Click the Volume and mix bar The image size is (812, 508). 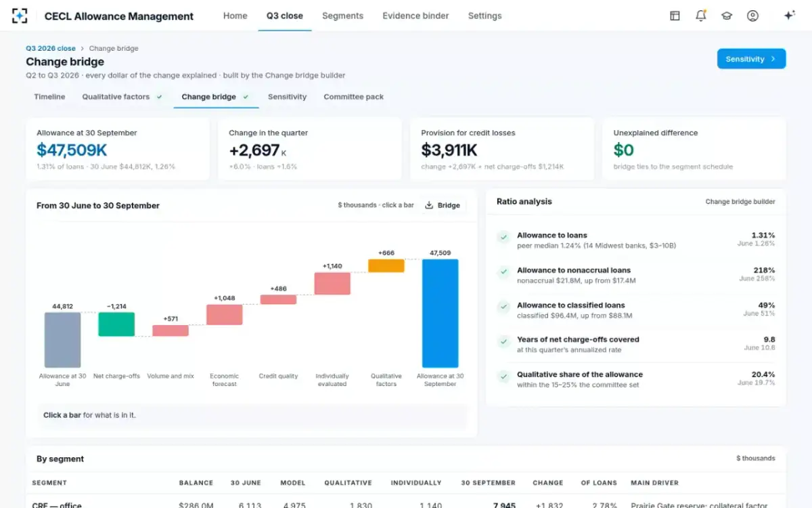(x=171, y=331)
